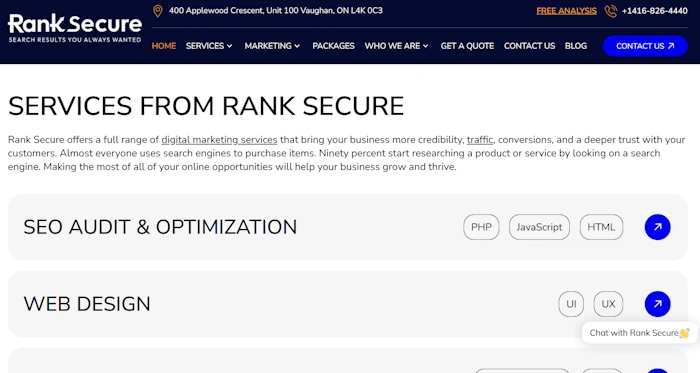Open SEO Audit & Optimization blue arrow button
Screen dimensions: 700x373
(657, 227)
